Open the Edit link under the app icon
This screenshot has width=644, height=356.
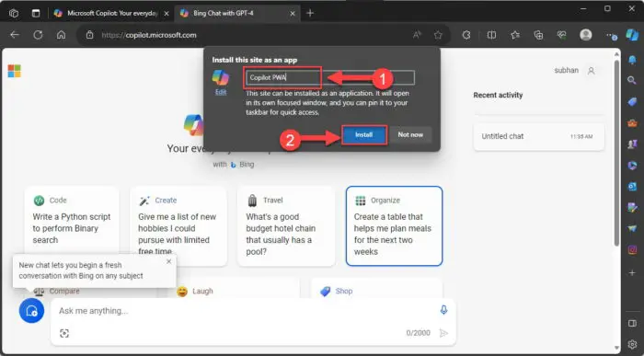click(x=221, y=92)
